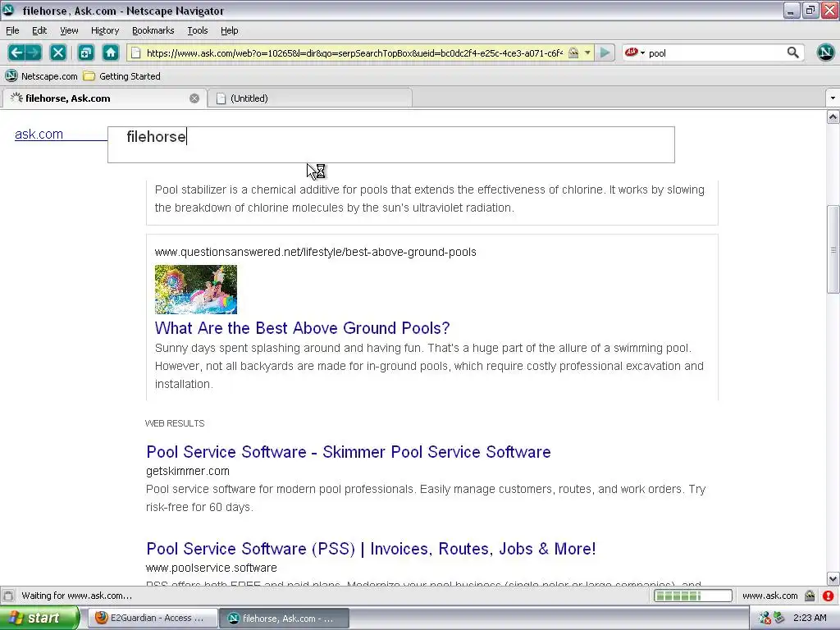Switch to the (Untitled) tab

309,98
